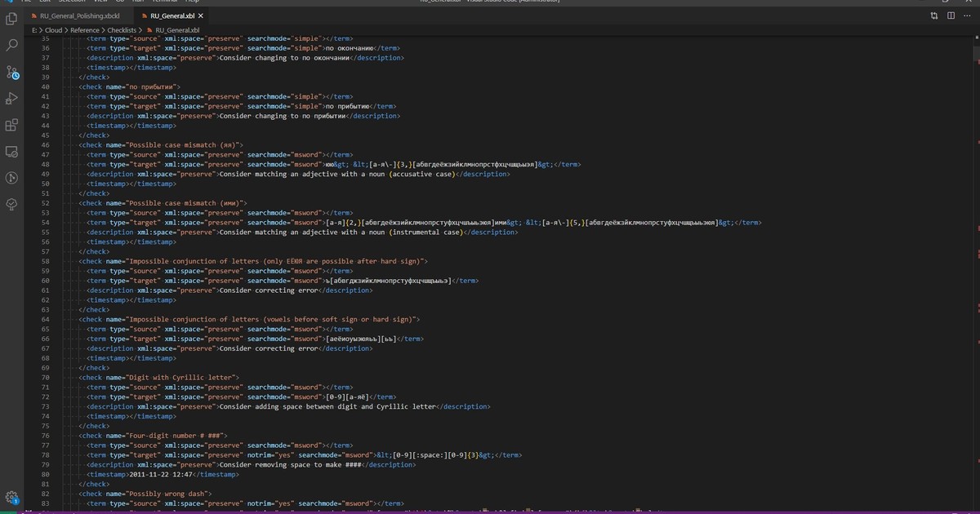
Task: Open the Explorer view in activity bar
Action: point(12,18)
